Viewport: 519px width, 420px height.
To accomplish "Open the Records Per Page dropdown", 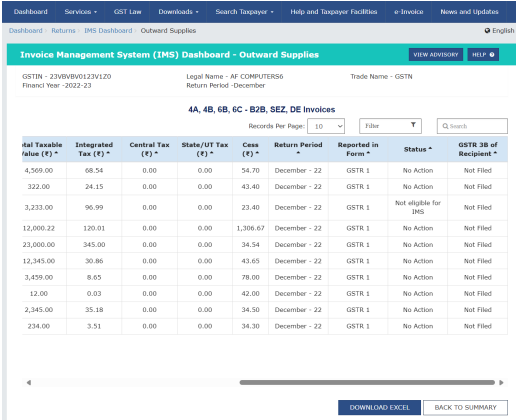I will [326, 126].
